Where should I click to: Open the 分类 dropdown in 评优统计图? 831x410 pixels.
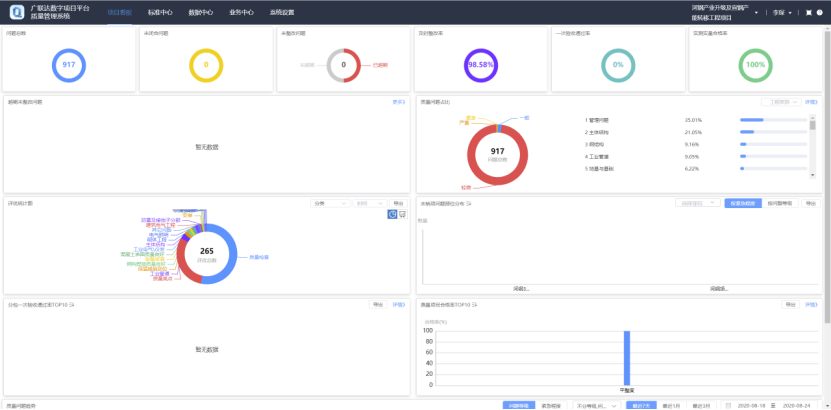[329, 203]
